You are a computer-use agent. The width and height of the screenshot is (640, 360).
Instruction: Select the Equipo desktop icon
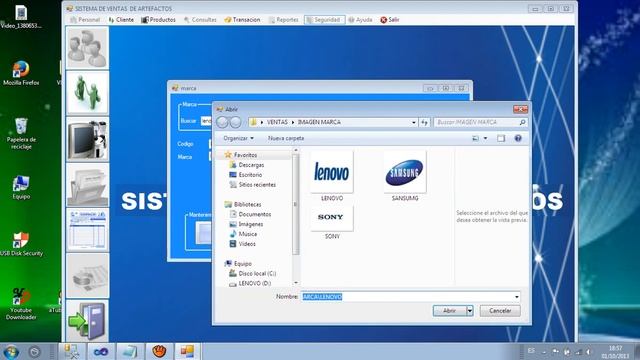(x=21, y=187)
